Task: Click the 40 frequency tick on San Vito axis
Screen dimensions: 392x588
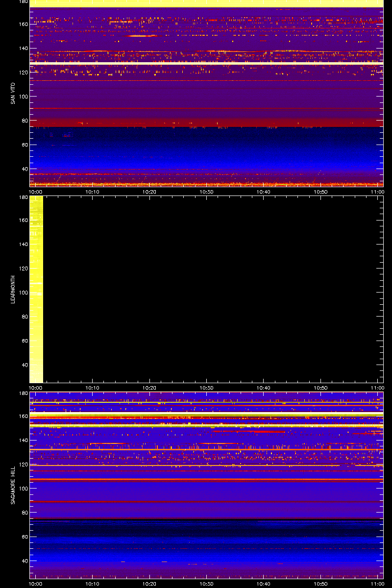Action: [24, 169]
